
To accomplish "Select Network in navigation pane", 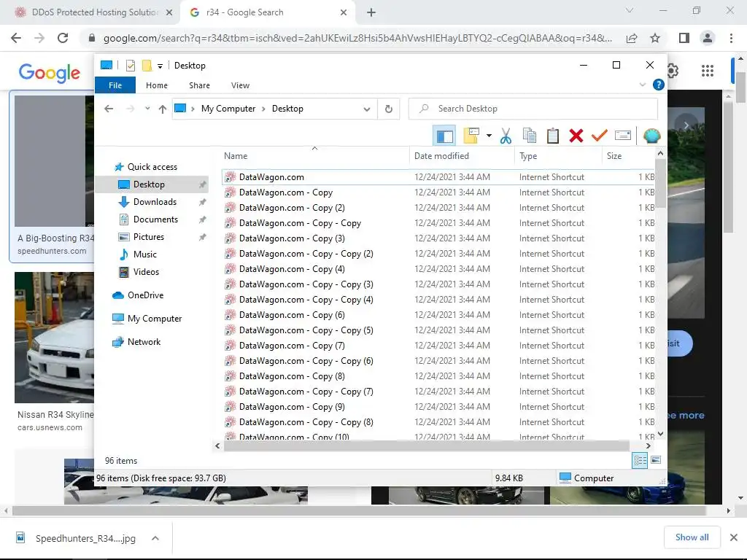I will tap(144, 342).
